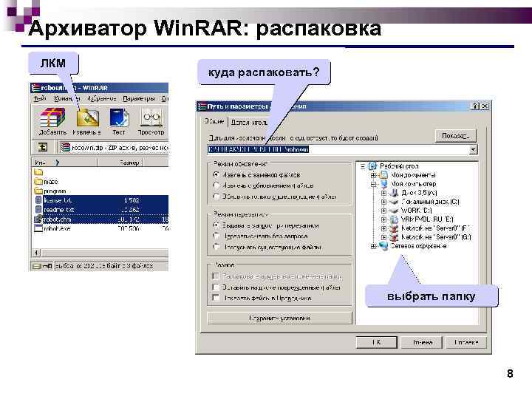Viewport: 532px width, 399px height.
Task: Select Мой компьютер in folder tree
Action: tap(409, 184)
